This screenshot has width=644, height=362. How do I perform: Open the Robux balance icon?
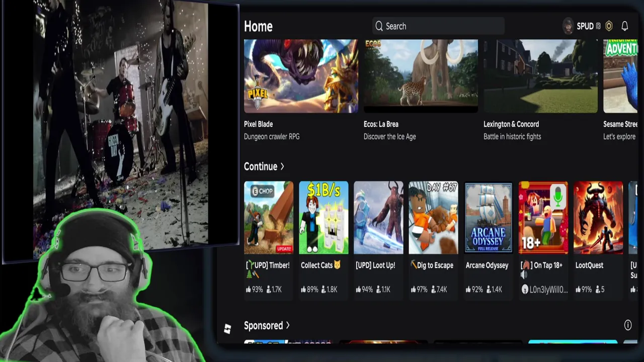click(609, 26)
